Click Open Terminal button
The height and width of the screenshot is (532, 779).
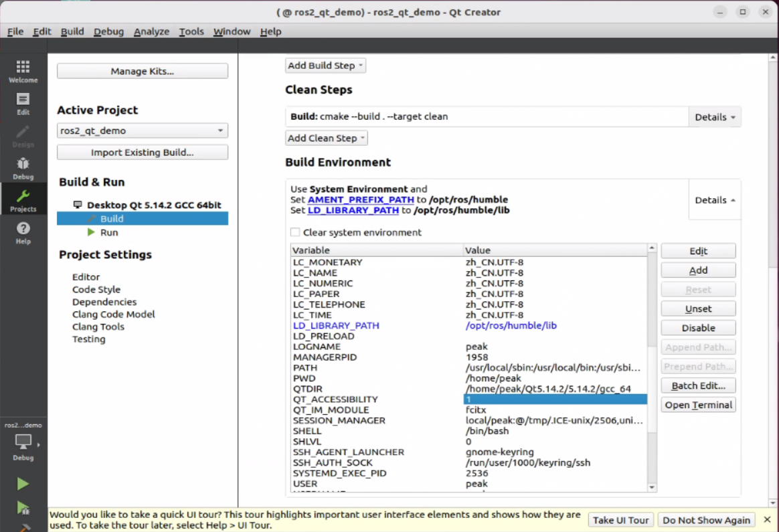point(698,405)
